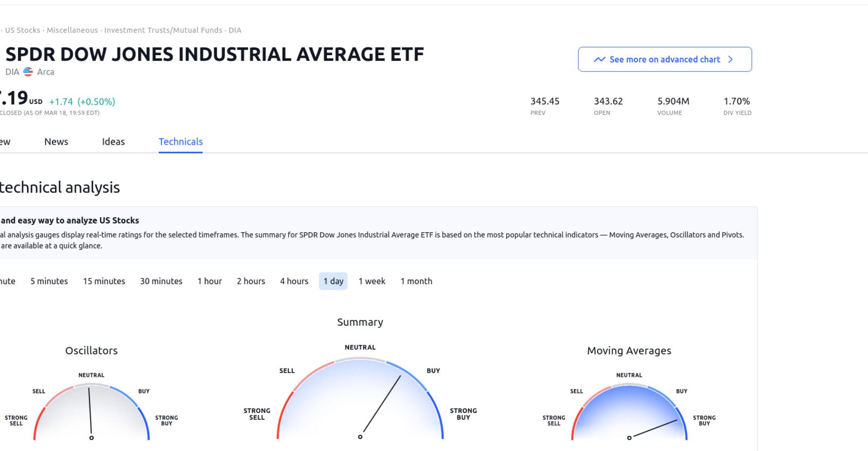Image resolution: width=868 pixels, height=451 pixels.
Task: Click DIA breadcrumb link
Action: click(235, 30)
